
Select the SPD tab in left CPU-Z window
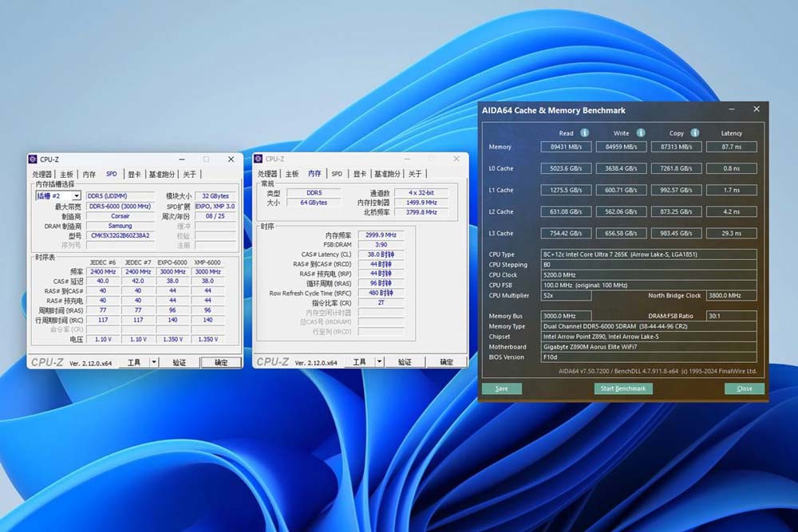tap(112, 174)
